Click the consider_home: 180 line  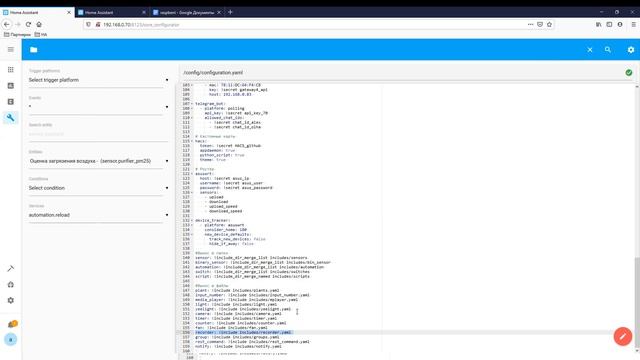click(x=226, y=230)
